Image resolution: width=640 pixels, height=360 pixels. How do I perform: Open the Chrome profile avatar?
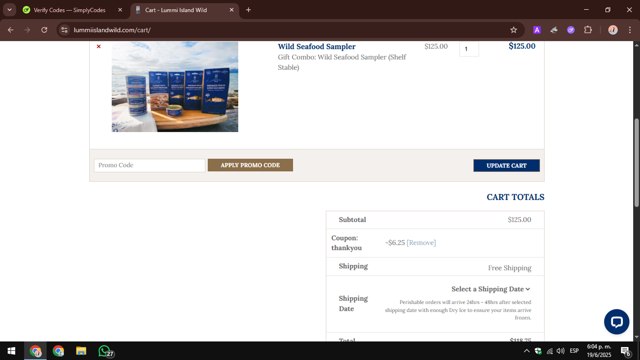click(613, 30)
